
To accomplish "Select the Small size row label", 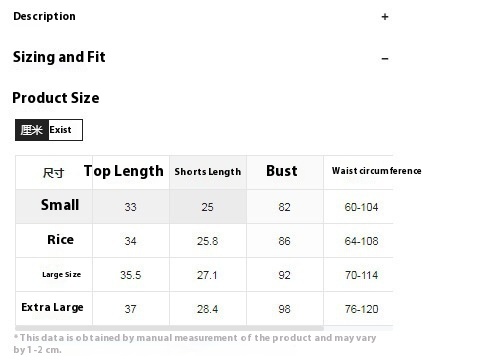I will point(60,205).
